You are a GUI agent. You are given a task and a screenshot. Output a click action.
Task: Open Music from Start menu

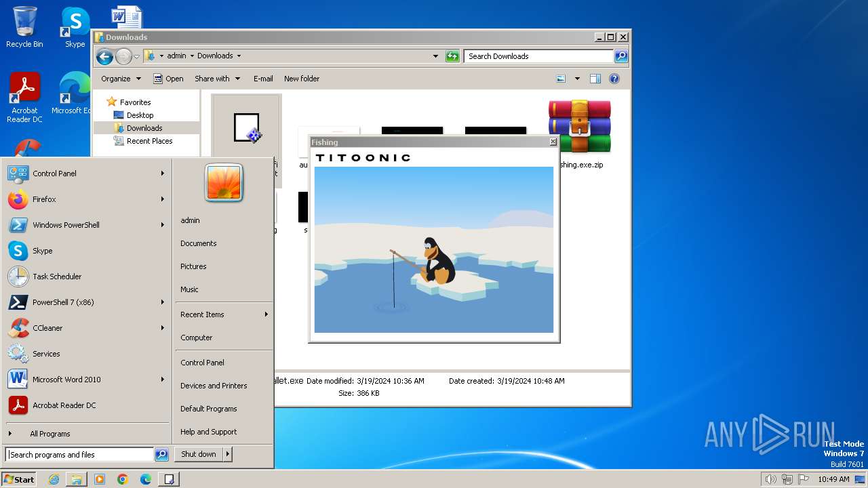189,289
